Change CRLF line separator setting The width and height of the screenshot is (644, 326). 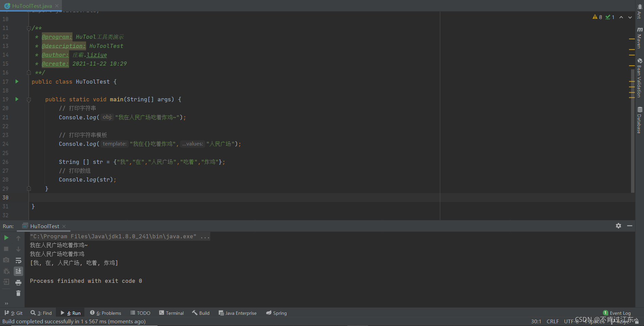click(552, 321)
